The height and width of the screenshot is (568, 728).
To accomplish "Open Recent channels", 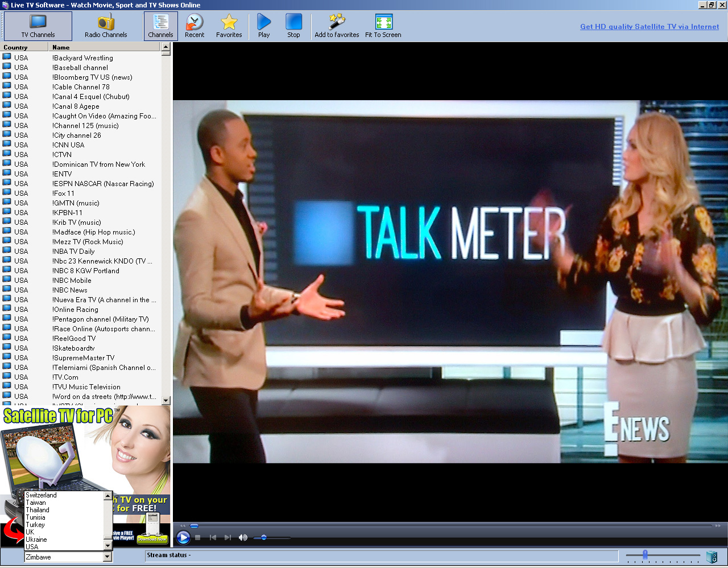I will pyautogui.click(x=195, y=26).
